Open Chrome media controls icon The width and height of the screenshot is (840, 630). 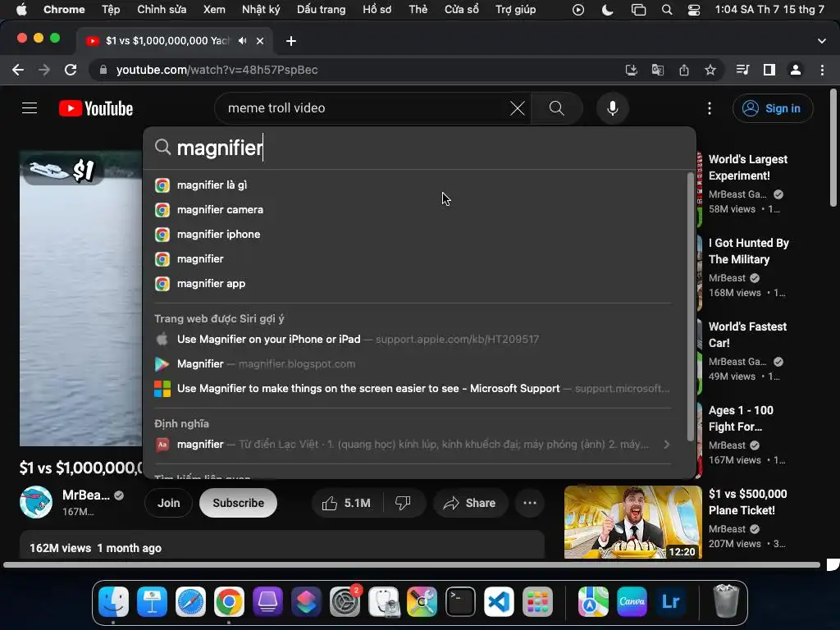pos(742,70)
